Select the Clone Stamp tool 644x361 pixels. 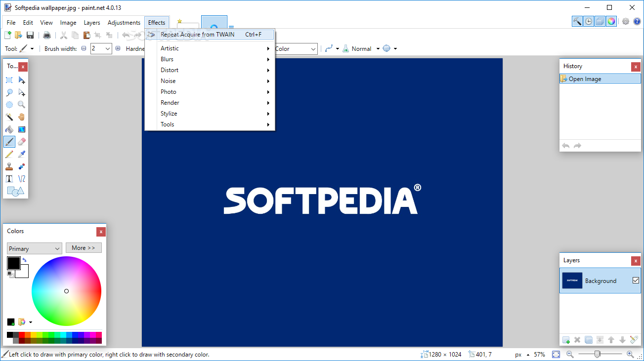coord(9,166)
